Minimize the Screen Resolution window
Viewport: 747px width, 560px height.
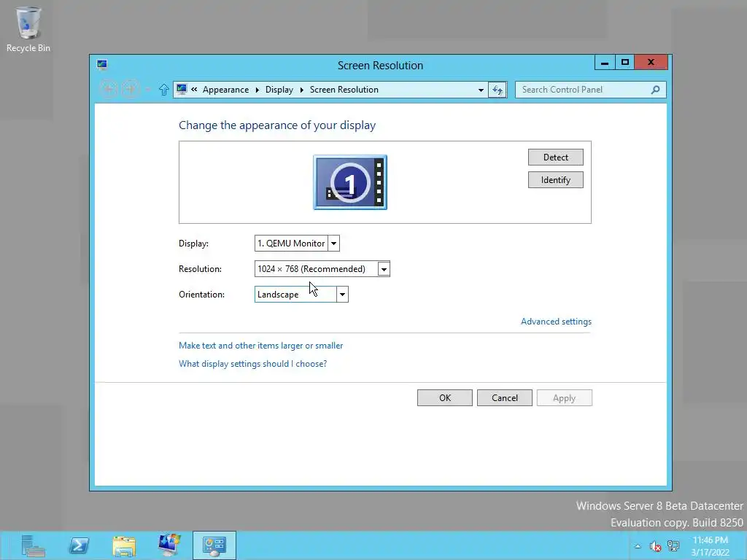[x=605, y=63]
